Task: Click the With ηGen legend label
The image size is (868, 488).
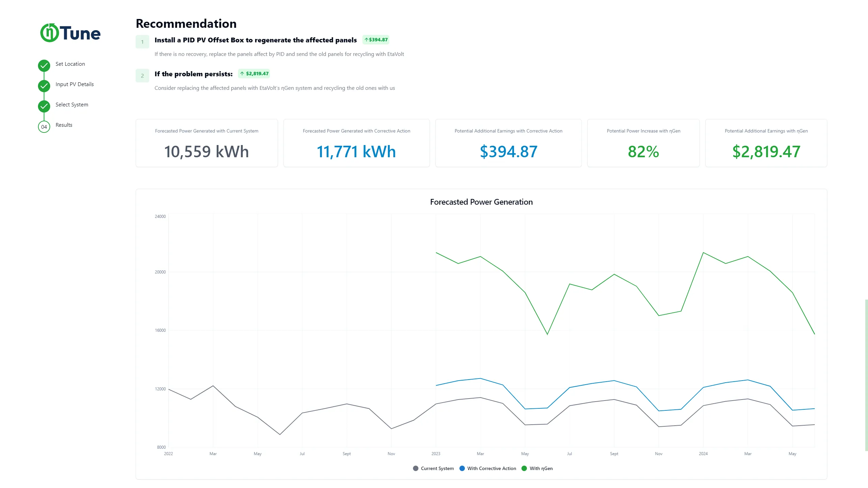Action: [541, 468]
